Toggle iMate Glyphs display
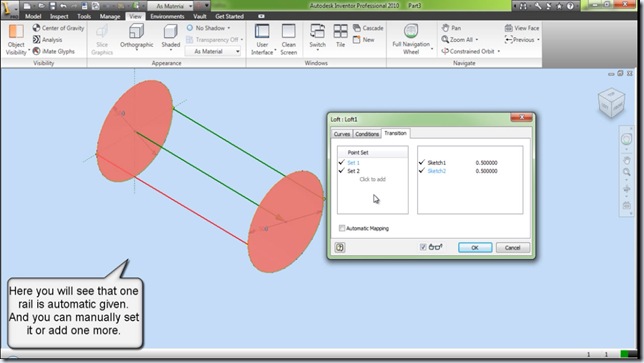Viewport: 644px width, 363px height. (54, 51)
